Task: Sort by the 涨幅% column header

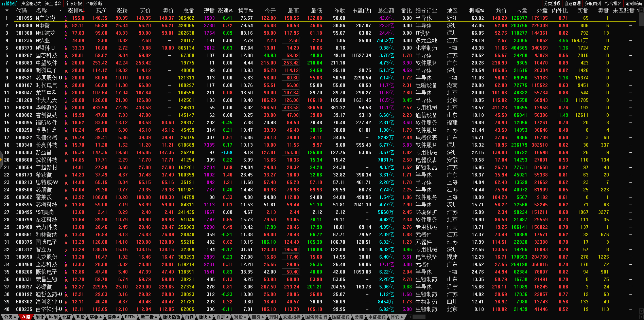Action: point(75,11)
